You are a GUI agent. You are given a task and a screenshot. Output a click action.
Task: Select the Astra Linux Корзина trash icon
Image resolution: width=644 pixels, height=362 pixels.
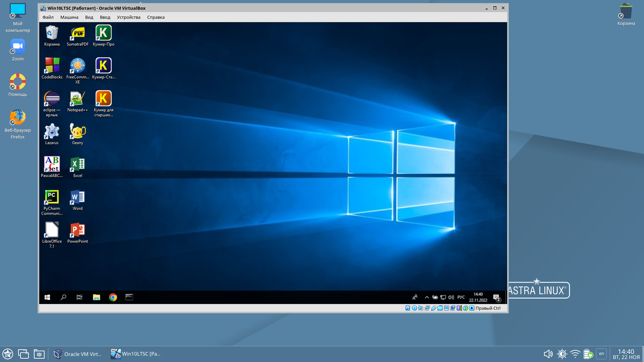coord(626,14)
